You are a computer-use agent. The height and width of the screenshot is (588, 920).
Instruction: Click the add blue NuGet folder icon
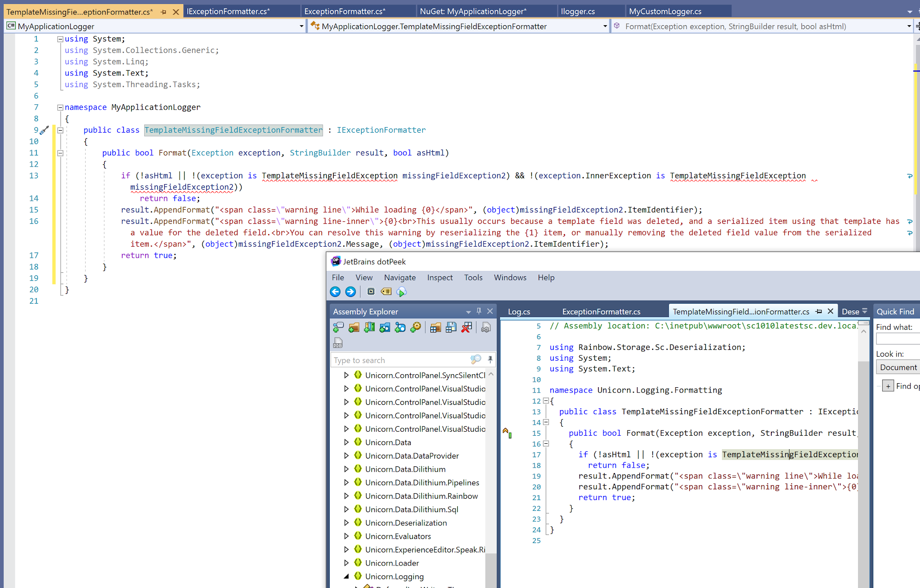(385, 327)
